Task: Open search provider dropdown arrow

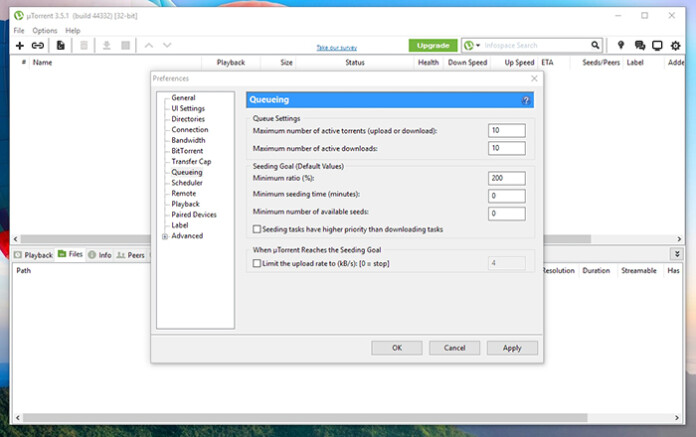Action: coord(478,45)
